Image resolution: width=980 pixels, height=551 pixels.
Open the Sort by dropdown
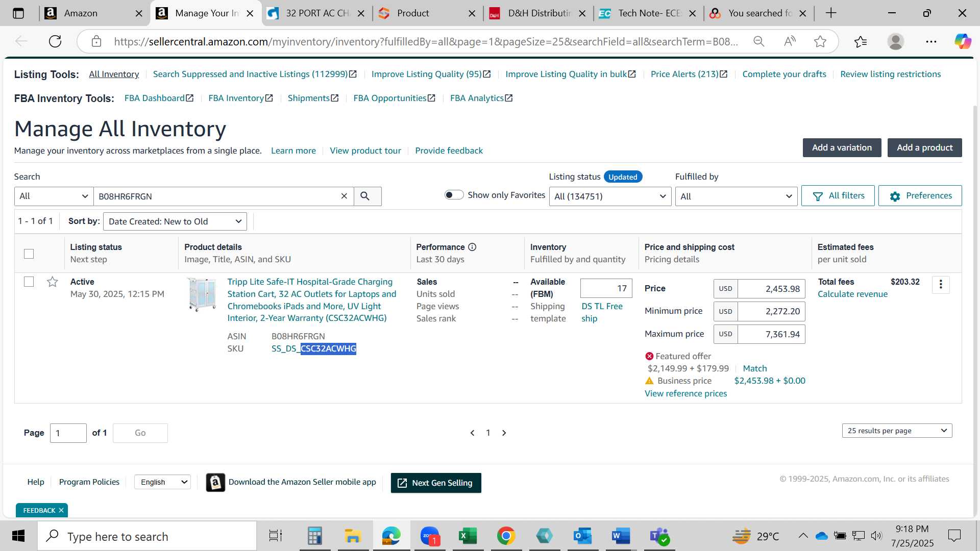click(175, 221)
